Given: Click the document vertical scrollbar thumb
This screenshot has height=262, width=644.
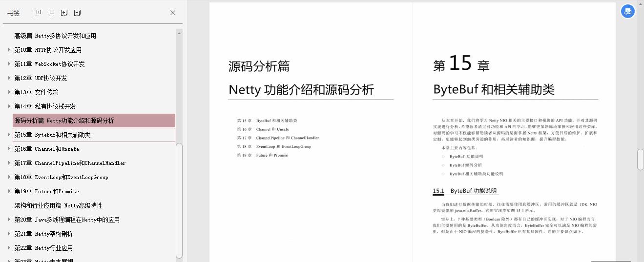Looking at the screenshot, I should (x=640, y=160).
